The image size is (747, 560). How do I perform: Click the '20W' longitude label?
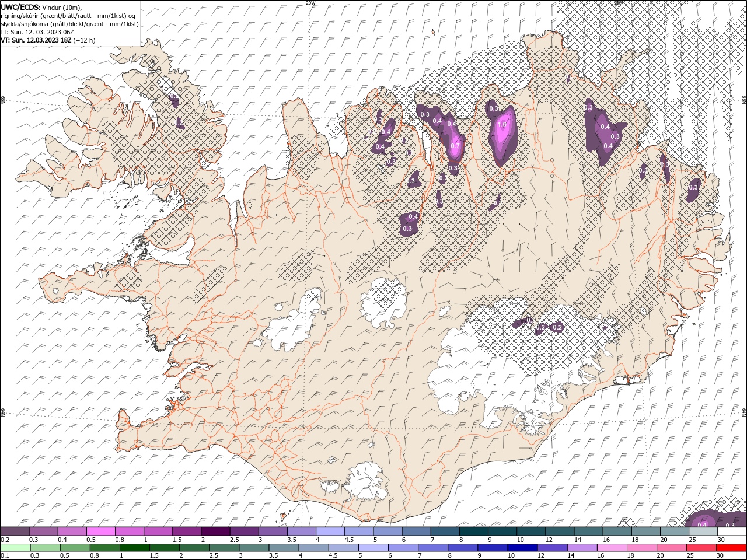pos(310,3)
